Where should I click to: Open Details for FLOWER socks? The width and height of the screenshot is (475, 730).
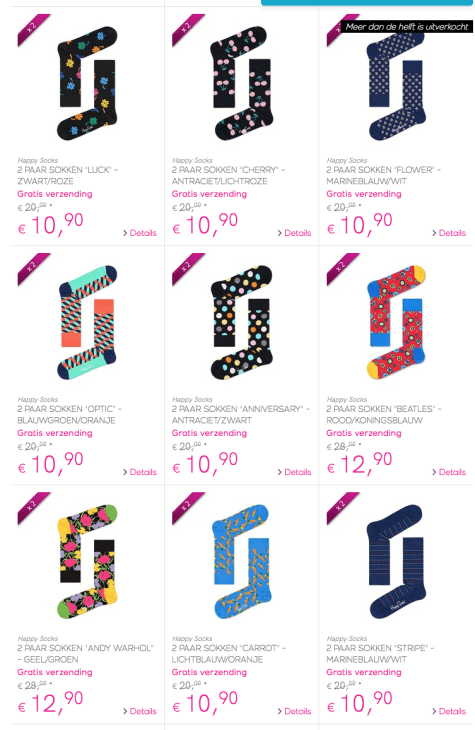click(x=449, y=233)
